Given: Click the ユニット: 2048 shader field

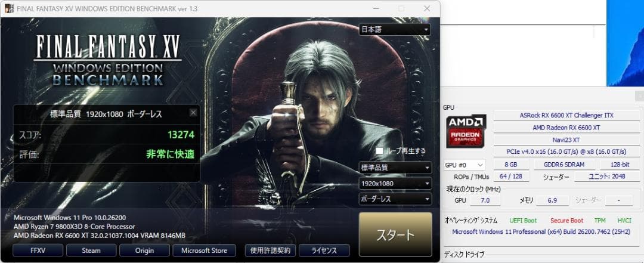Looking at the screenshot, I should click(x=607, y=177).
